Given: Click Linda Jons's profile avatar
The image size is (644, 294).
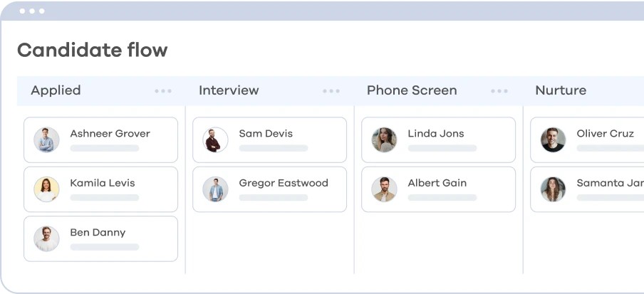Looking at the screenshot, I should coord(384,140).
